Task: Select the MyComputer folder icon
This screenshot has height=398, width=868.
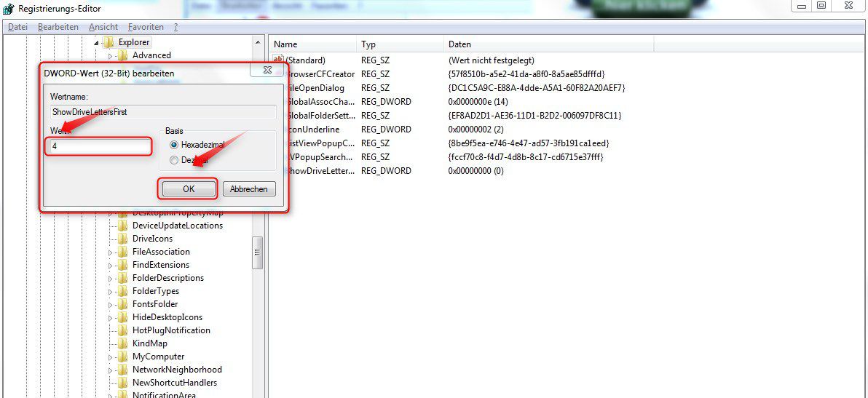Action: [x=123, y=357]
